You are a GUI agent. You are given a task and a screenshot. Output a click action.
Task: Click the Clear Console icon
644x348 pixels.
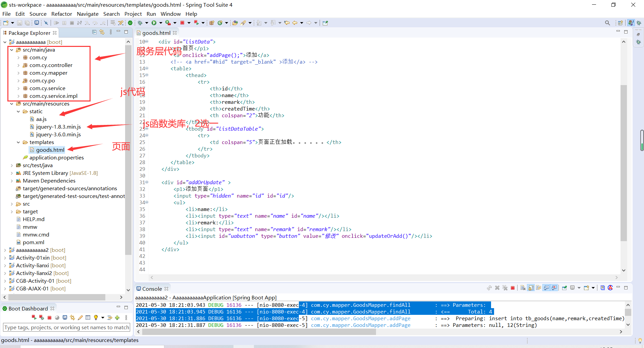(523, 288)
